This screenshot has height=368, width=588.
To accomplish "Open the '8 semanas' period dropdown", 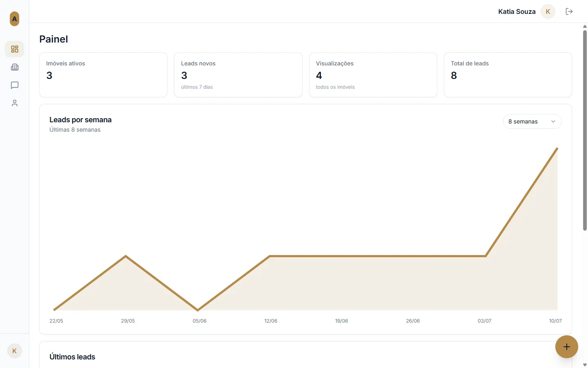I will click(x=532, y=121).
